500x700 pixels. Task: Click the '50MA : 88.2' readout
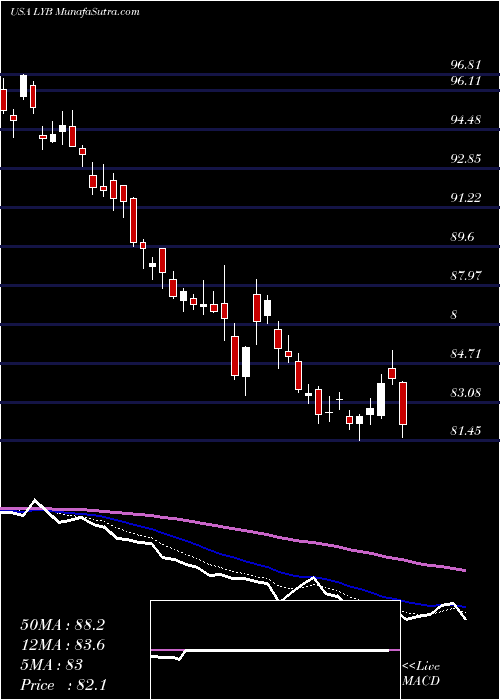pyautogui.click(x=62, y=625)
